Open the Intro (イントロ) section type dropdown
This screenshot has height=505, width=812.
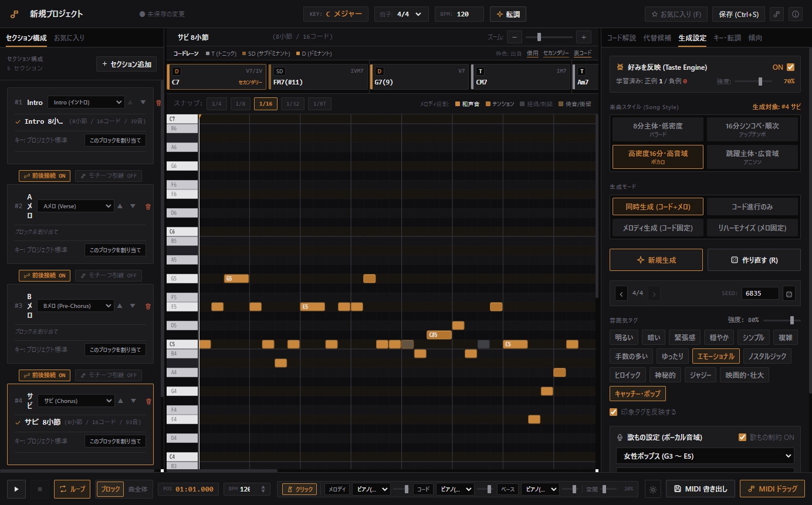pos(86,102)
